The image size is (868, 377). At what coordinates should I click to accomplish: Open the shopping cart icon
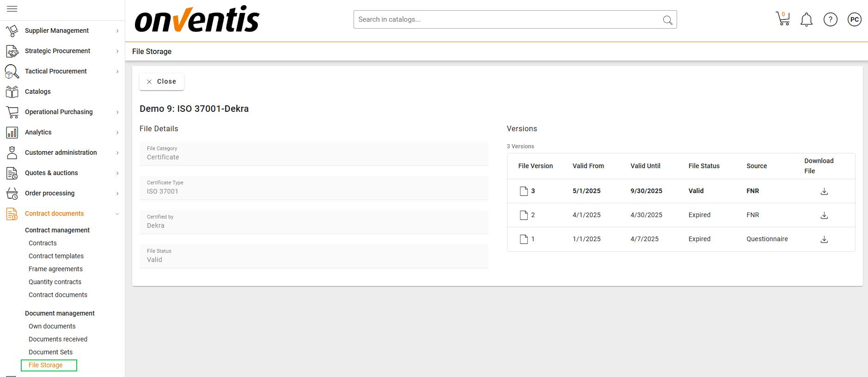[x=783, y=19]
